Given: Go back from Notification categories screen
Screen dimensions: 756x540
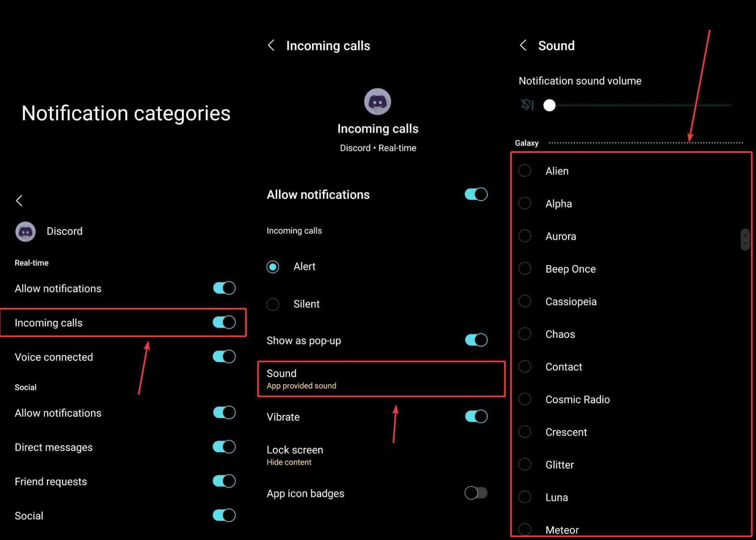Looking at the screenshot, I should click(x=19, y=200).
